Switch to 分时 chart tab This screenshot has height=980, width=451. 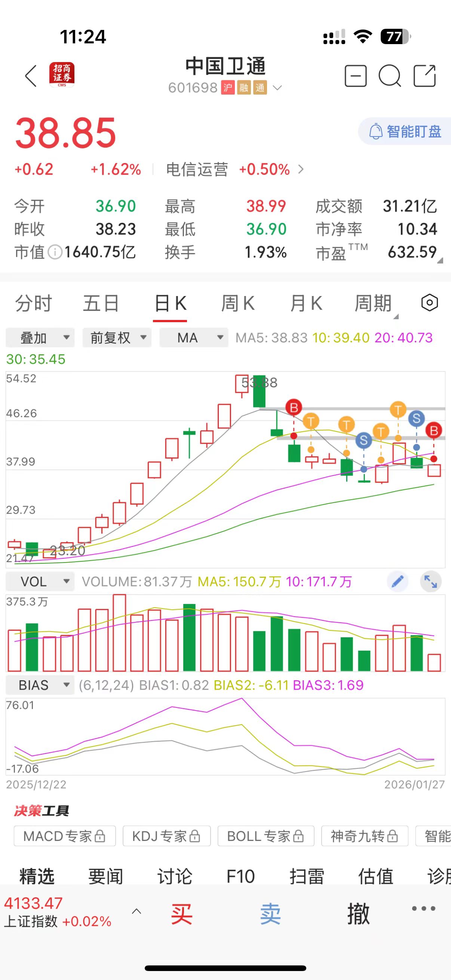point(34,303)
